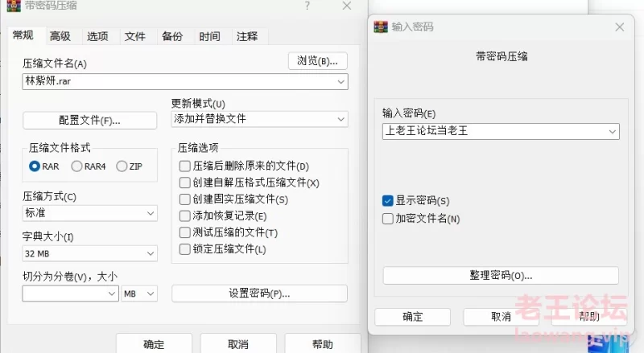The height and width of the screenshot is (353, 644).
Task: Click the 浏览 button
Action: 318,61
